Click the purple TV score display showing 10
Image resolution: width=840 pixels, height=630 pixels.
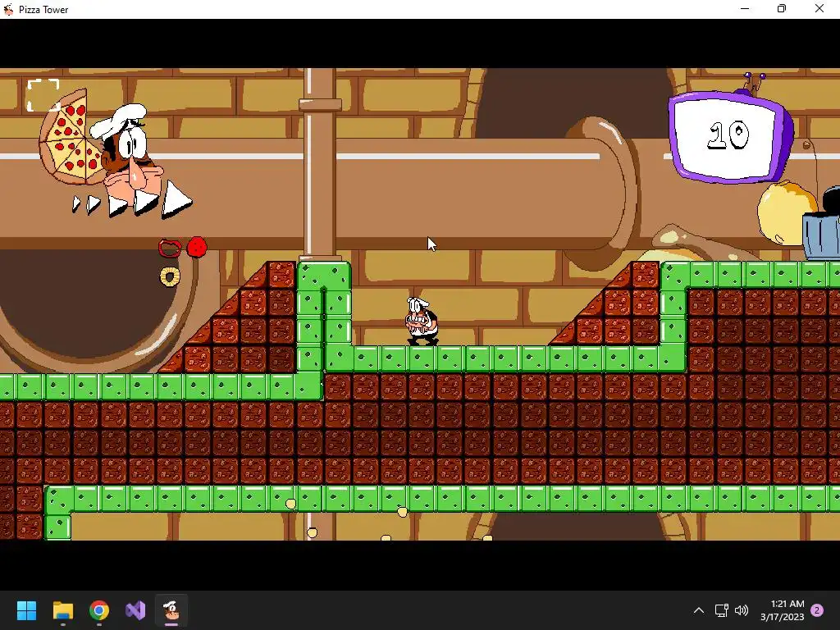[x=731, y=136]
